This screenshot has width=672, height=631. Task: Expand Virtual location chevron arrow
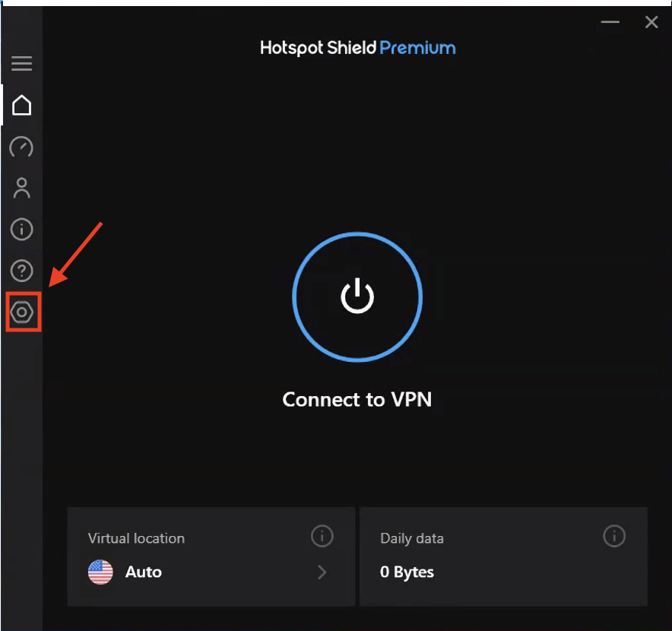[322, 572]
